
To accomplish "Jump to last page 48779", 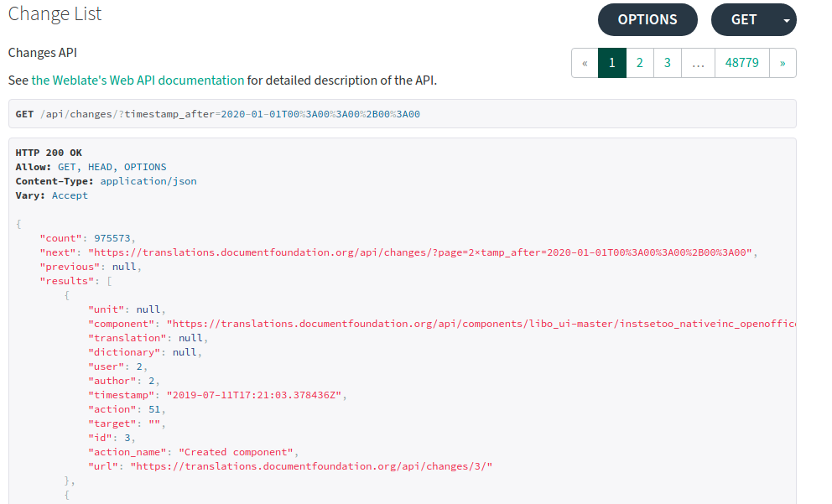I will coord(741,63).
